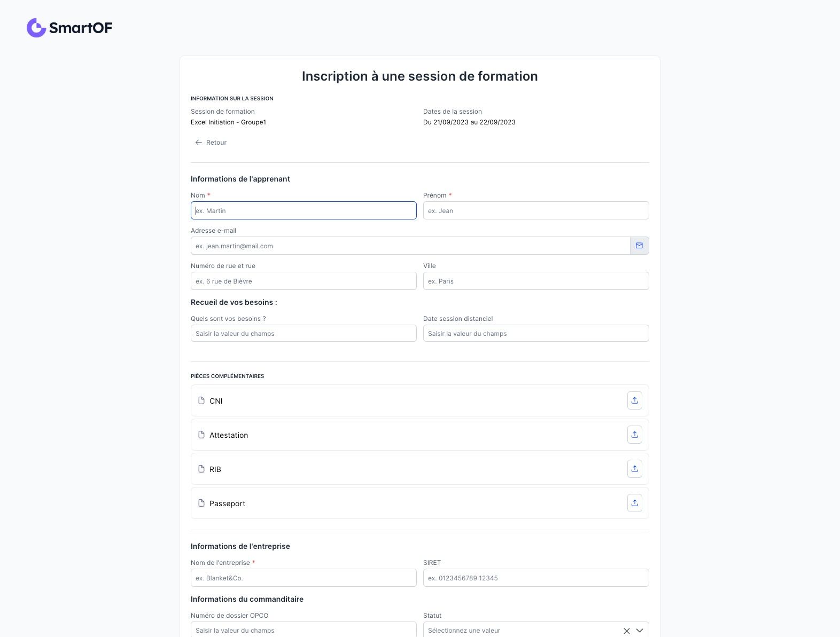Click the envelope icon beside email field
840x637 pixels.
639,246
